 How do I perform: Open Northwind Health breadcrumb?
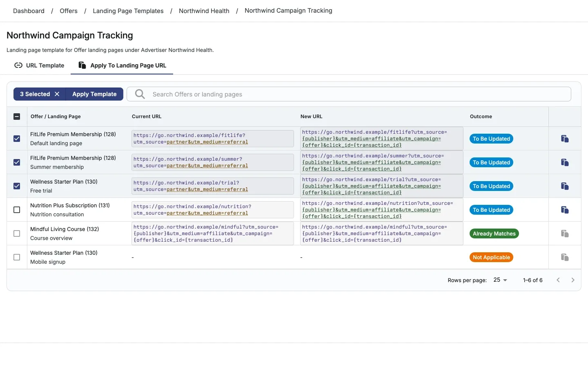[x=204, y=11]
